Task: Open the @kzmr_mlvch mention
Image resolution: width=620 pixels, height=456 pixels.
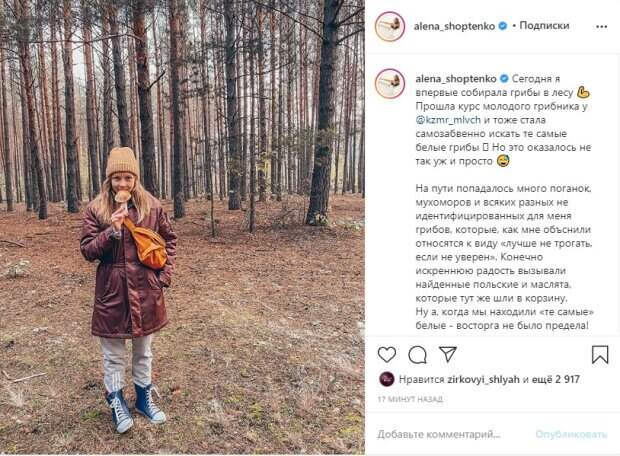Action: click(x=448, y=120)
